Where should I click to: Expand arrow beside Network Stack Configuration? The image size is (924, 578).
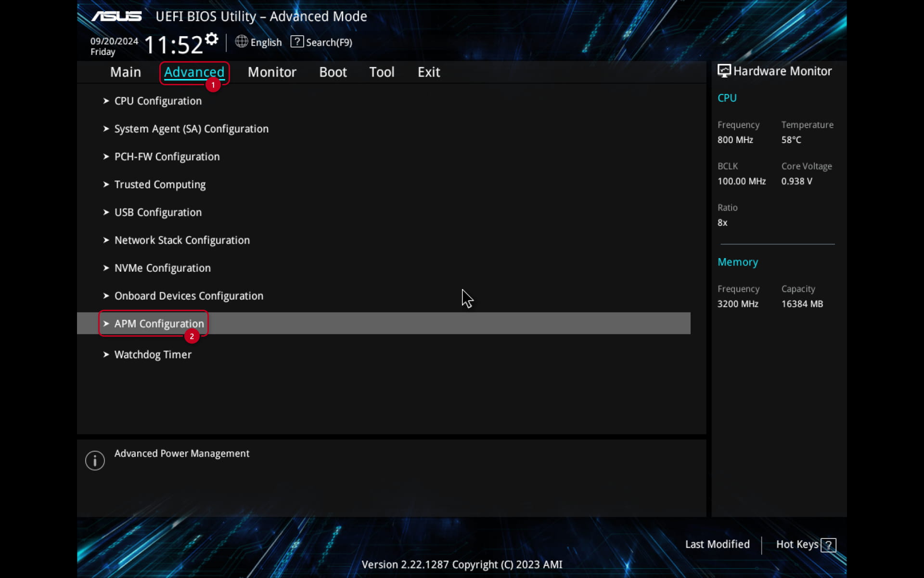[106, 240]
